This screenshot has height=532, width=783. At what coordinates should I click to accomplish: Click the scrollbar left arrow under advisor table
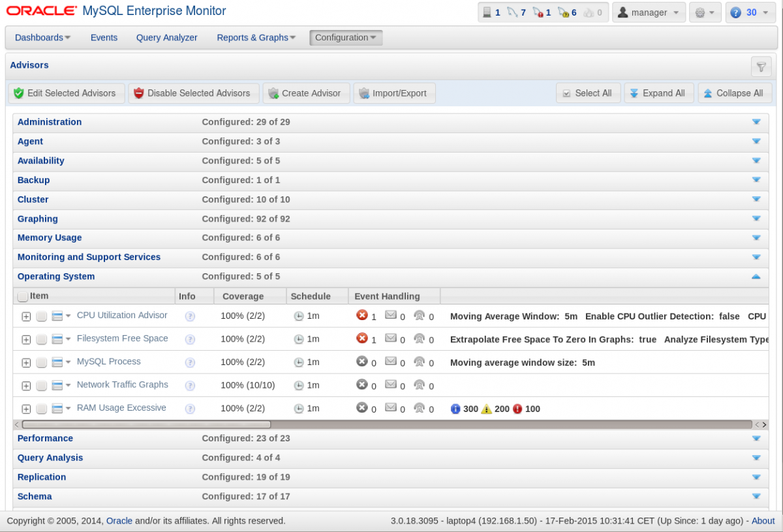[17, 424]
